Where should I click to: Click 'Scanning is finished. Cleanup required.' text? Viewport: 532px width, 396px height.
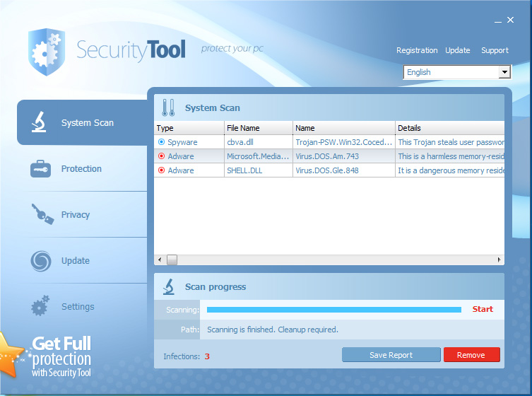tap(273, 330)
